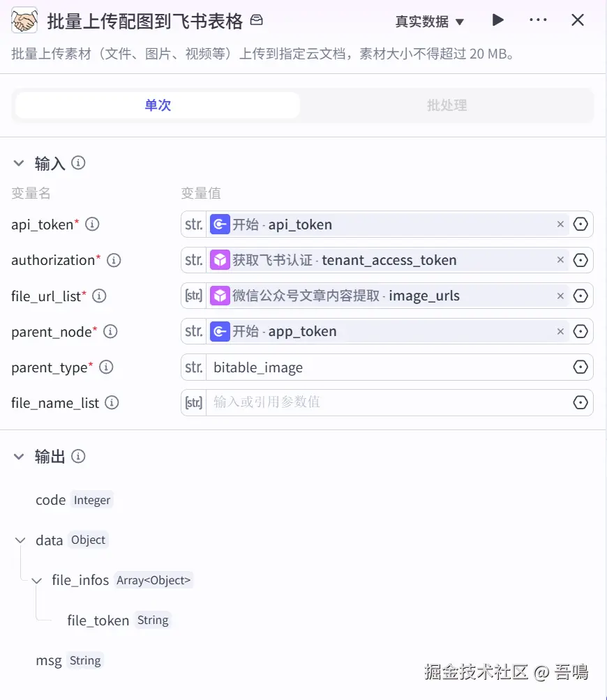Change str type of parent_type row
The height and width of the screenshot is (700, 607).
pyautogui.click(x=194, y=367)
